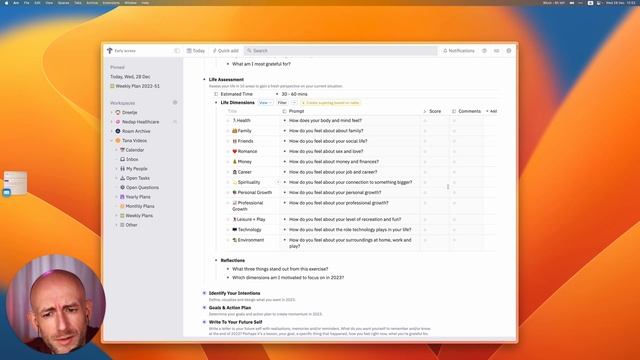640x360 pixels.
Task: Click the Health Score cell
Action: pos(435,120)
